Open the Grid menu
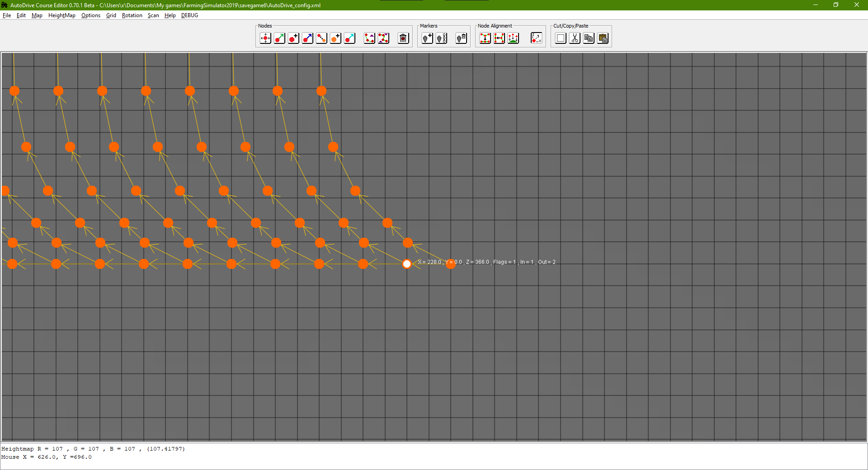Image resolution: width=868 pixels, height=470 pixels. point(111,15)
